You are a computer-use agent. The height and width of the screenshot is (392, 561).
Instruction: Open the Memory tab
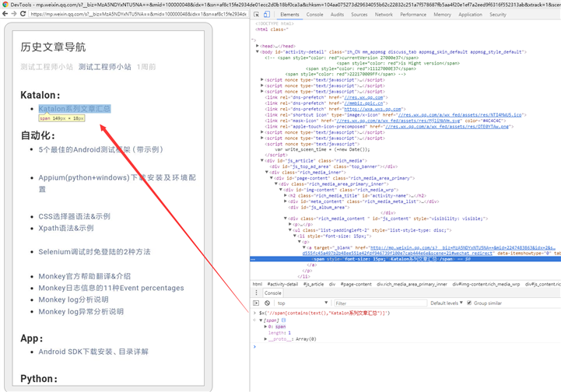pos(442,15)
